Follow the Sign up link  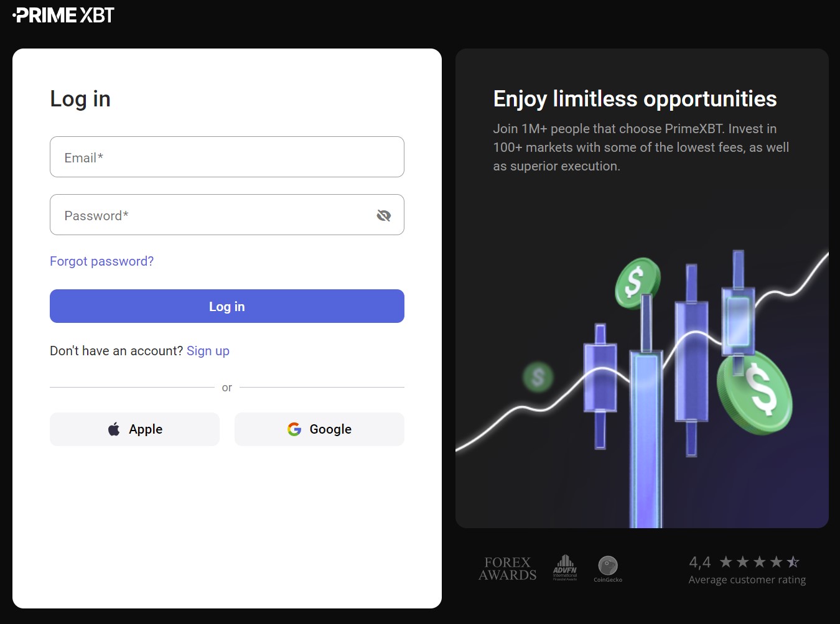[x=208, y=351]
